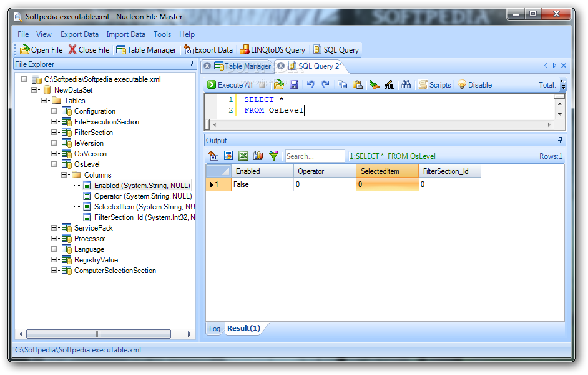
Task: Collapse the NewDataSet node
Action: (34, 90)
